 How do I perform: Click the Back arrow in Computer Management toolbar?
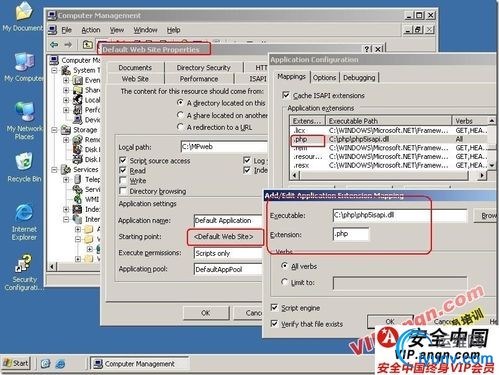pyautogui.click(x=54, y=44)
